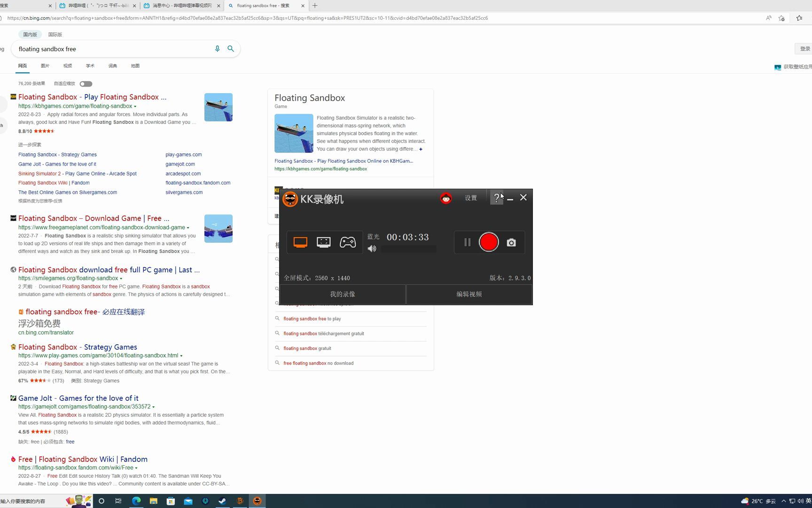Click the KK录像机 volume level bar

[x=408, y=249]
